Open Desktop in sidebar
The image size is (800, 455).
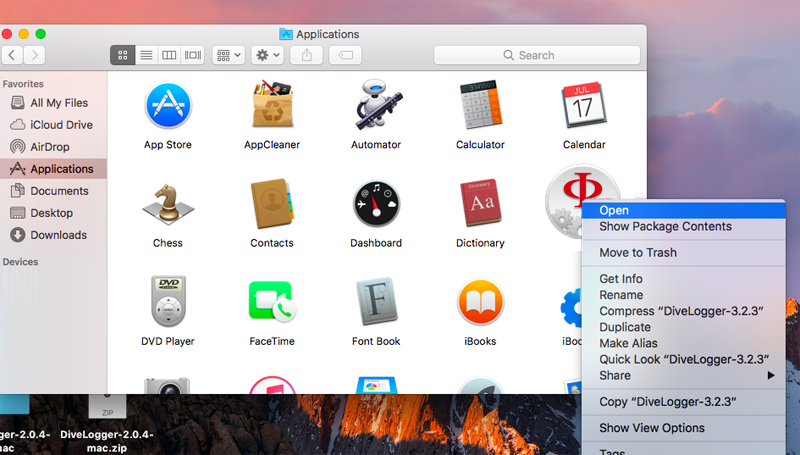53,213
